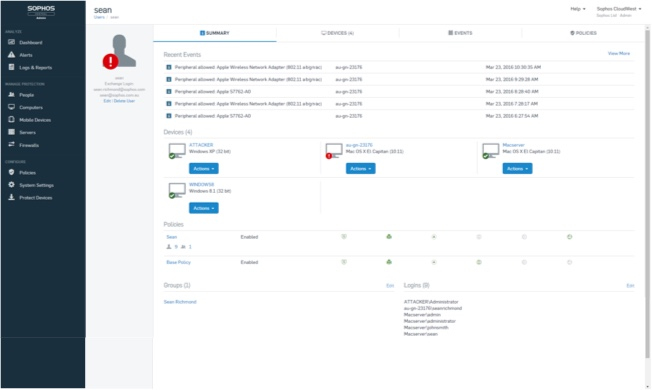The height and width of the screenshot is (390, 652).
Task: Open Actions dropdown for WINDOWS8 device
Action: (204, 208)
